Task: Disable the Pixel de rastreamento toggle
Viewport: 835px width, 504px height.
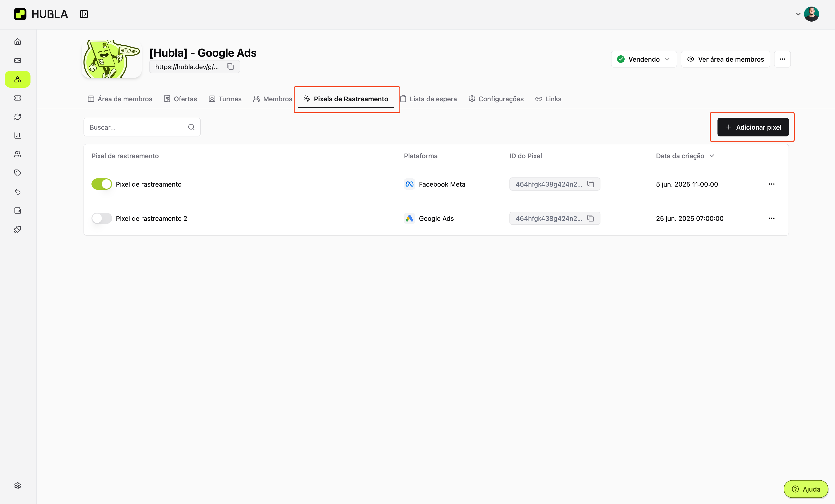Action: (x=101, y=184)
